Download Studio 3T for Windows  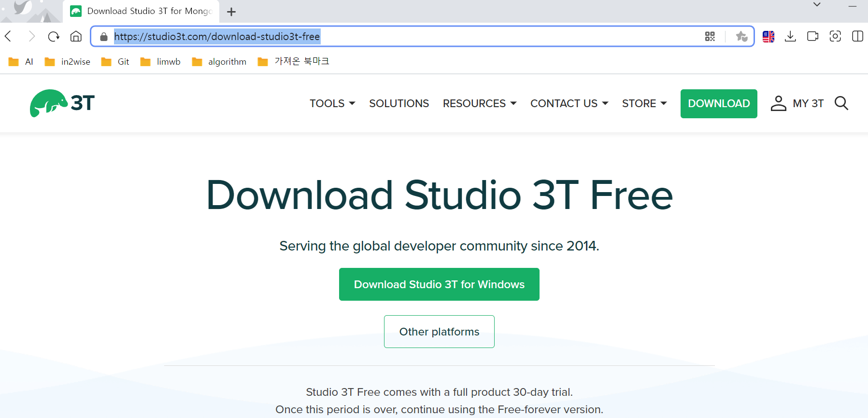tap(439, 284)
